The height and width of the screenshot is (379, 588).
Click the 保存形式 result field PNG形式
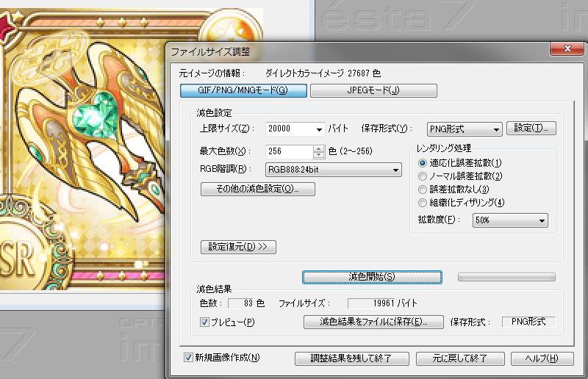pyautogui.click(x=528, y=322)
